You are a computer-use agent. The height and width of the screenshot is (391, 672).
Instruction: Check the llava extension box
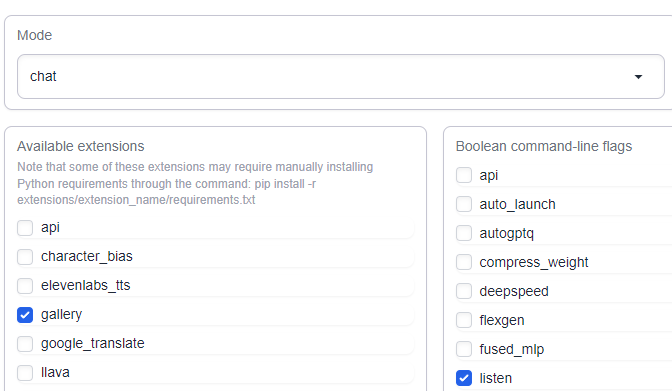tap(25, 373)
